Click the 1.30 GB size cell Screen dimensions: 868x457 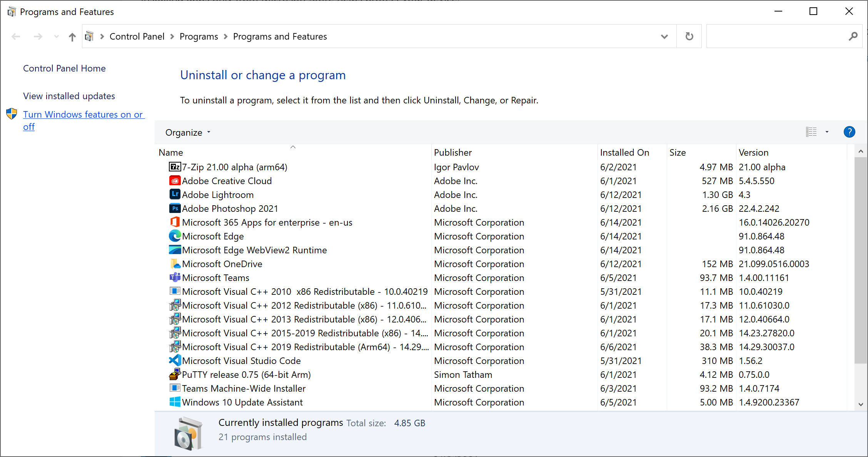tap(718, 194)
